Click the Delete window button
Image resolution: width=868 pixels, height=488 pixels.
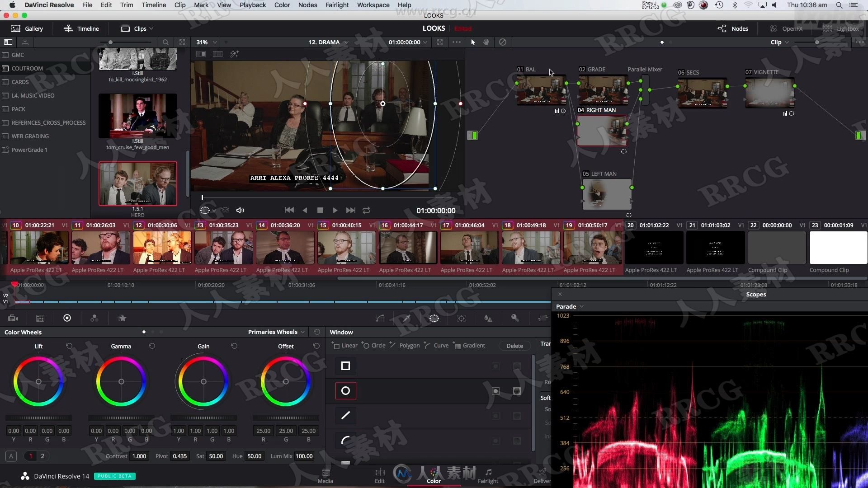click(514, 346)
